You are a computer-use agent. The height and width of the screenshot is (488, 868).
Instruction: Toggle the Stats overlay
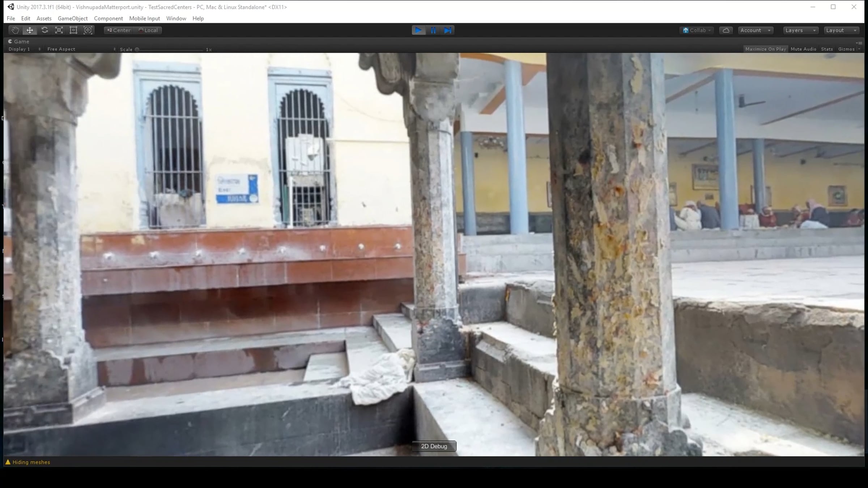(x=827, y=49)
